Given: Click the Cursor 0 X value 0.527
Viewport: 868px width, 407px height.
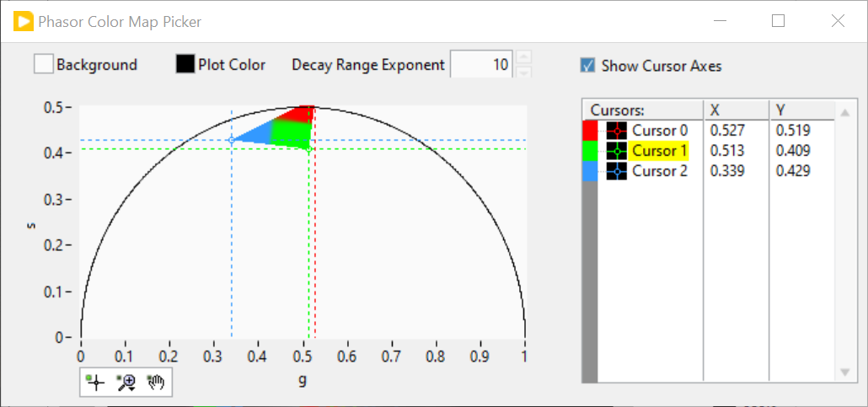Looking at the screenshot, I should pos(726,131).
